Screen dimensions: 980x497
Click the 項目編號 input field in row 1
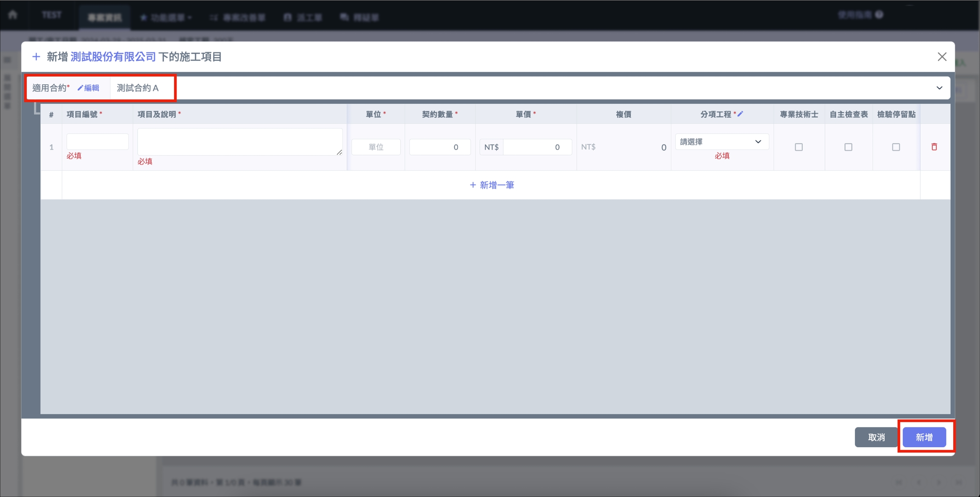coord(97,142)
